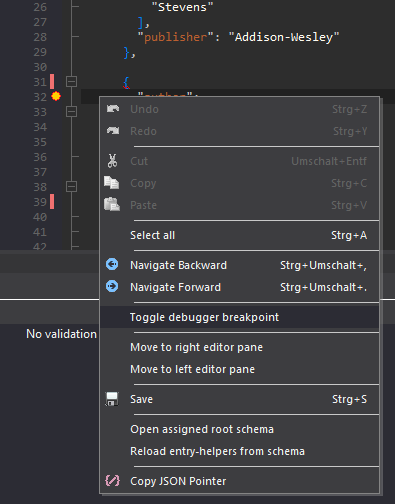Image resolution: width=395 pixels, height=504 pixels.
Task: Click the Copy pages icon
Action: click(112, 183)
